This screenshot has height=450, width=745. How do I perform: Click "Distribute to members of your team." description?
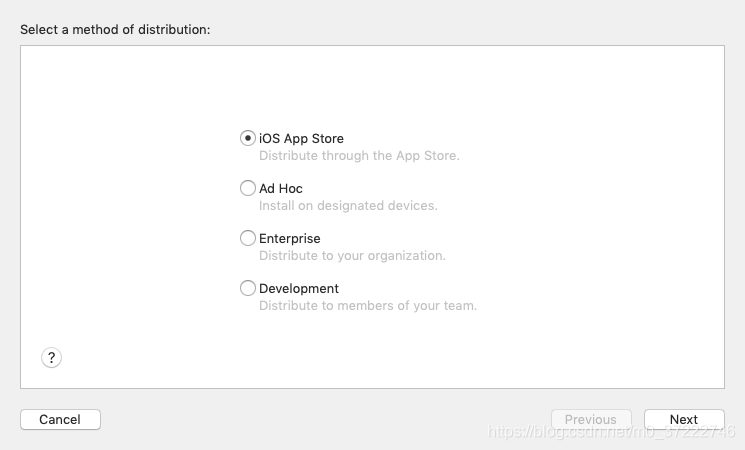pos(368,306)
